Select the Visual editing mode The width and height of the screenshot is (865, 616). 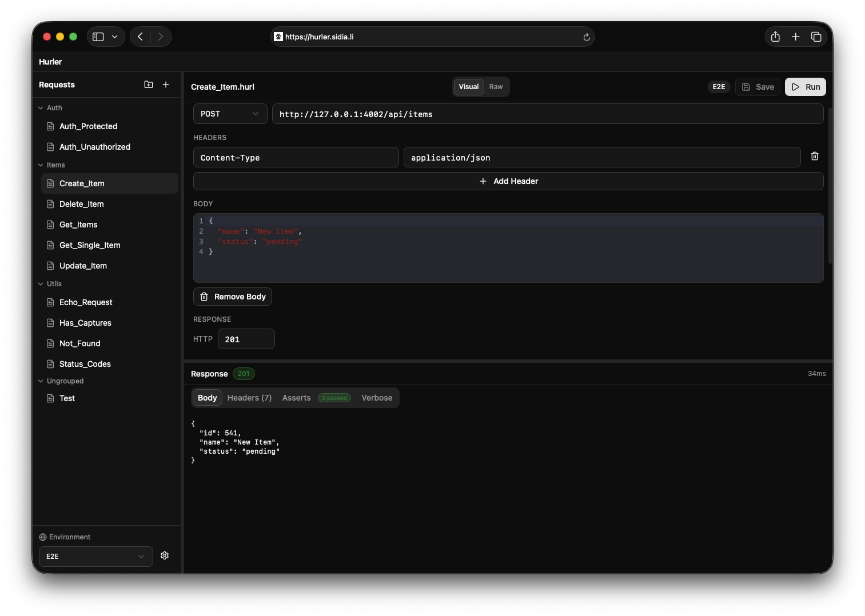point(468,86)
